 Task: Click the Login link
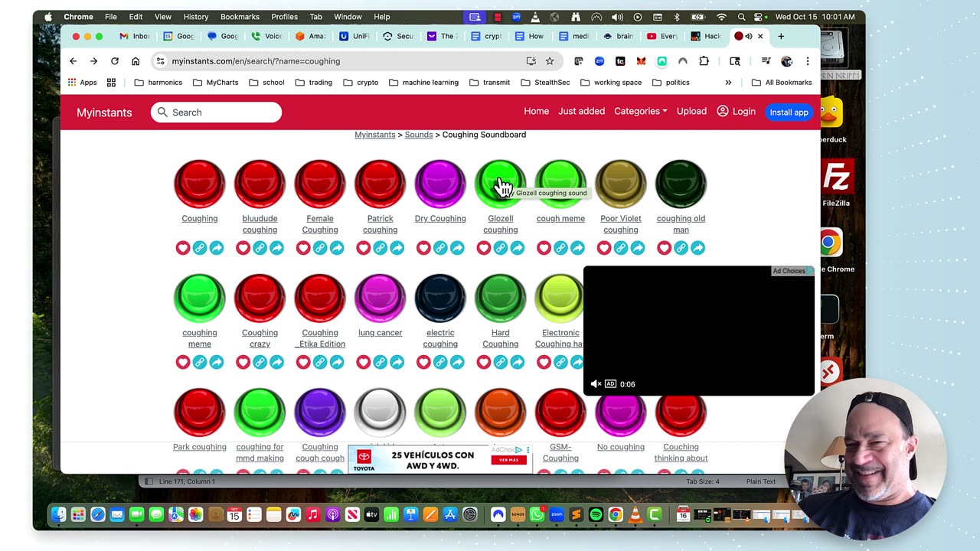[x=736, y=111]
